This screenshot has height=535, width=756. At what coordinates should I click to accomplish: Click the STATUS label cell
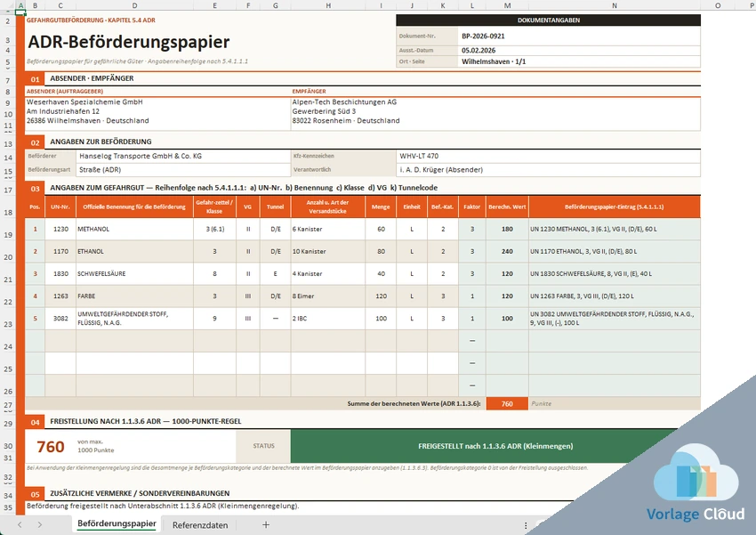tap(263, 446)
